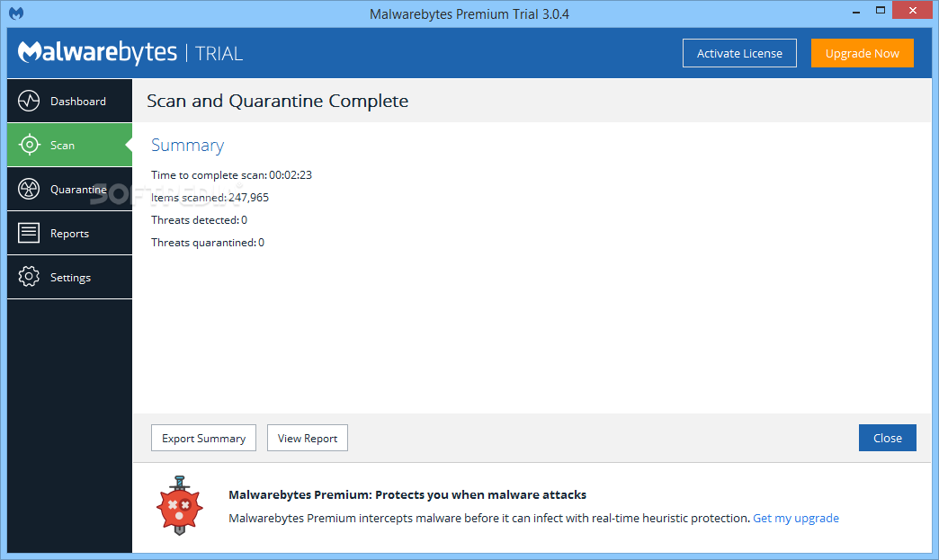Open the Dashboard pulse icon

coord(29,101)
